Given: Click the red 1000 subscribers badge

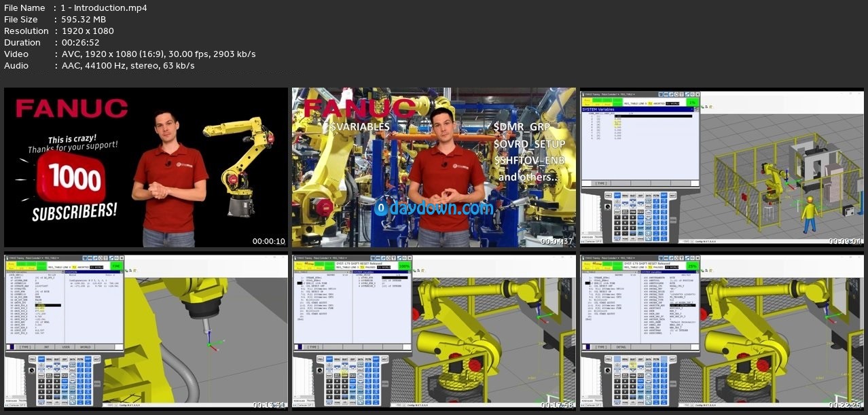Looking at the screenshot, I should pyautogui.click(x=72, y=179).
